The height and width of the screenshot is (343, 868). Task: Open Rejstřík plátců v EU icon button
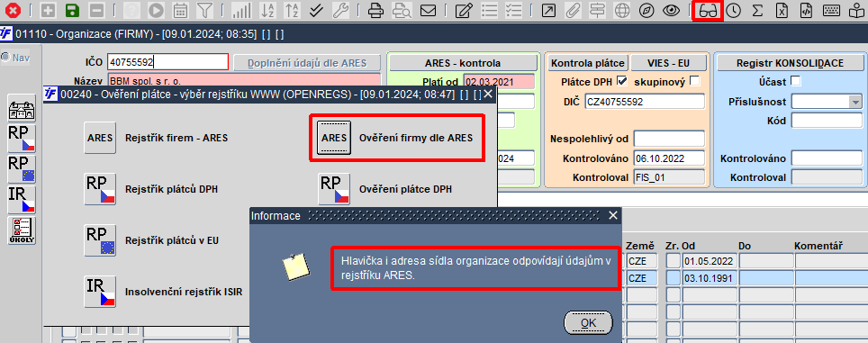100,240
